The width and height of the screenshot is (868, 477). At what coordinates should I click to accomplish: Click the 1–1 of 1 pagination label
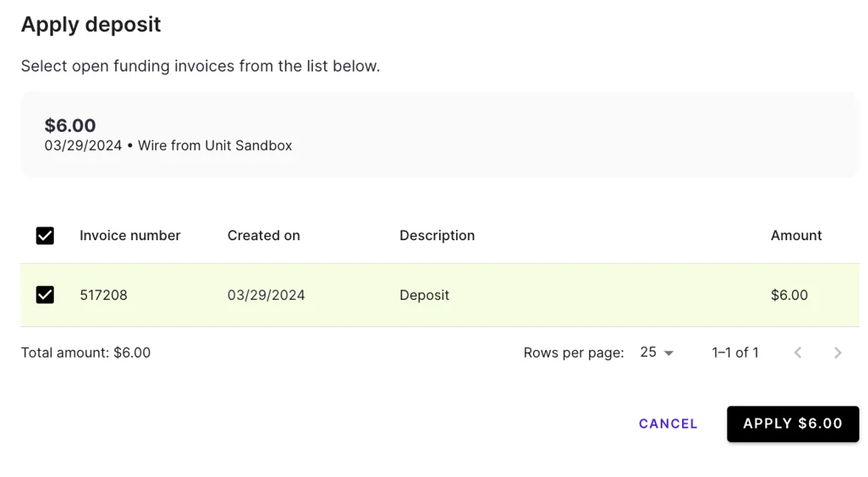coord(735,353)
